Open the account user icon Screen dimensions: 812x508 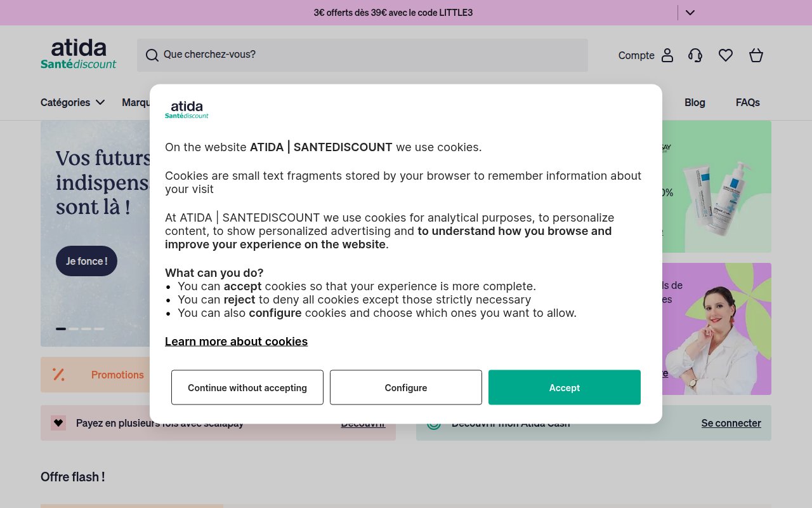[x=667, y=55]
